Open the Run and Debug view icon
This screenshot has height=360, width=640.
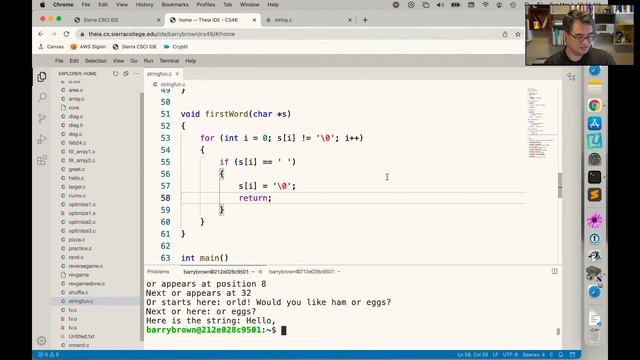click(42, 139)
